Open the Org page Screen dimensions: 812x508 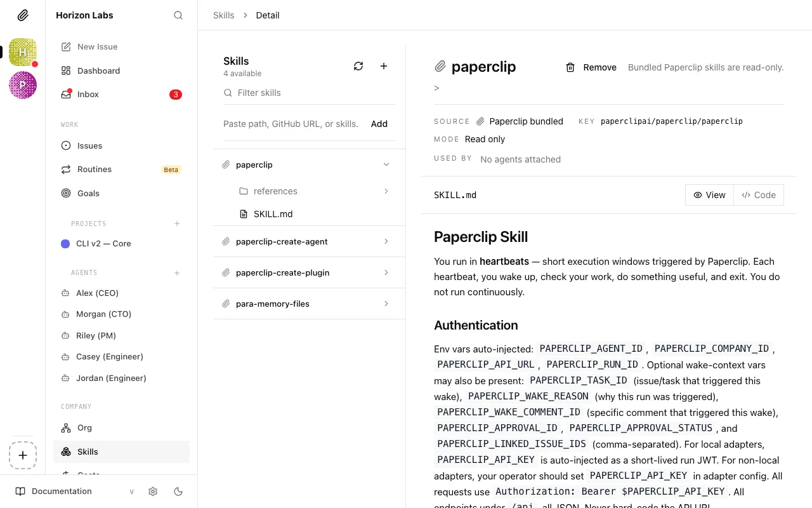(121, 428)
